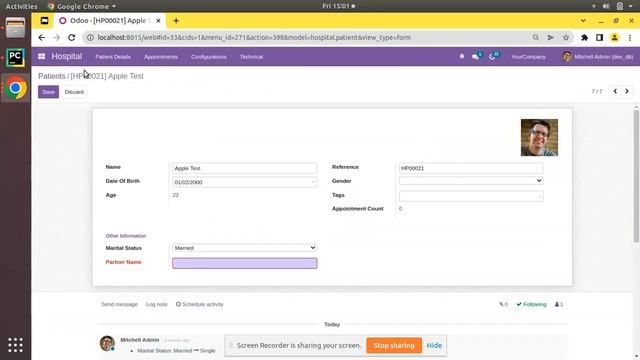
Task: Reload the current page
Action: pos(72,38)
